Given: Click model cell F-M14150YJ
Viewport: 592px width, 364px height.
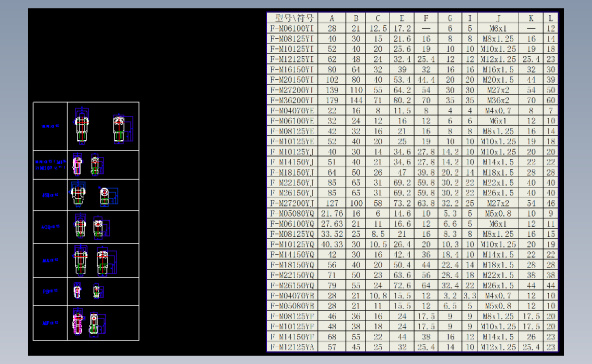Looking at the screenshot, I should pyautogui.click(x=293, y=162).
